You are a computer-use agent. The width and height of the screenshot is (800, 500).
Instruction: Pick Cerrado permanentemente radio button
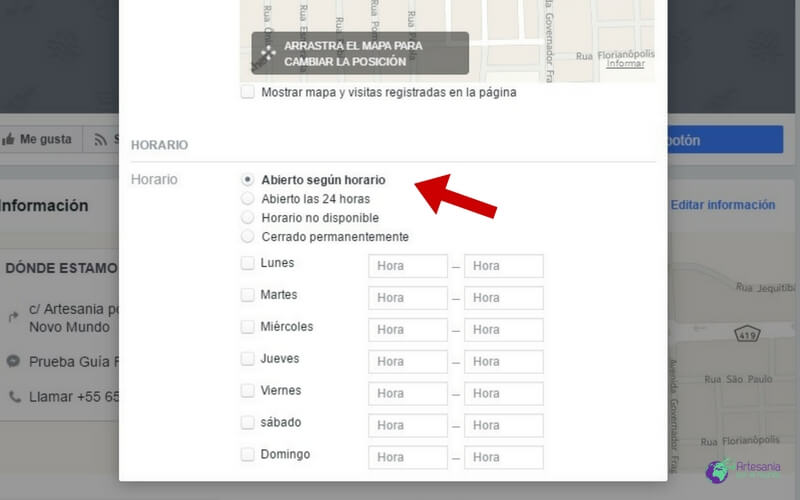point(247,237)
